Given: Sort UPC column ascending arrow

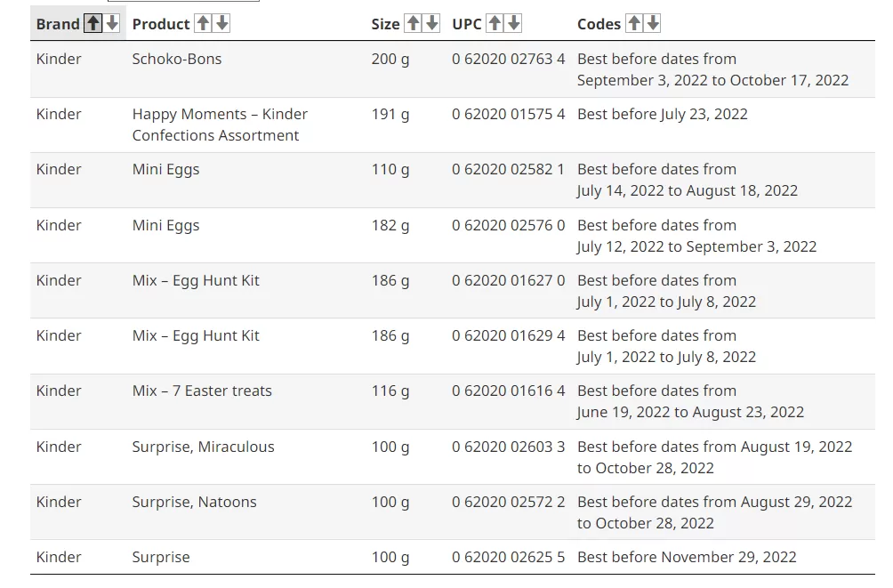Looking at the screenshot, I should pos(495,23).
